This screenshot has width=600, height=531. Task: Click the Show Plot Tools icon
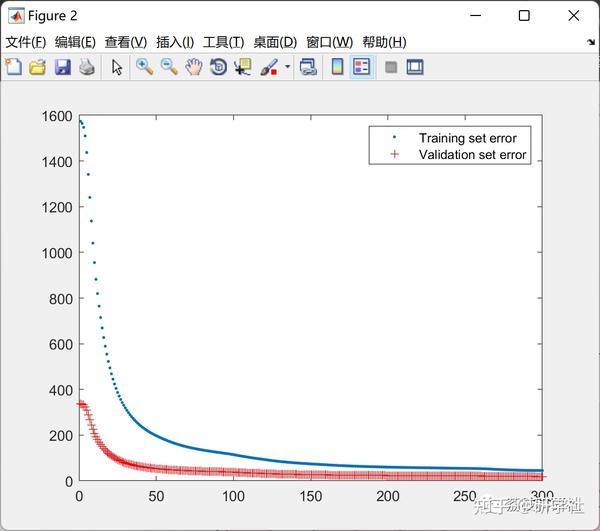coord(415,67)
